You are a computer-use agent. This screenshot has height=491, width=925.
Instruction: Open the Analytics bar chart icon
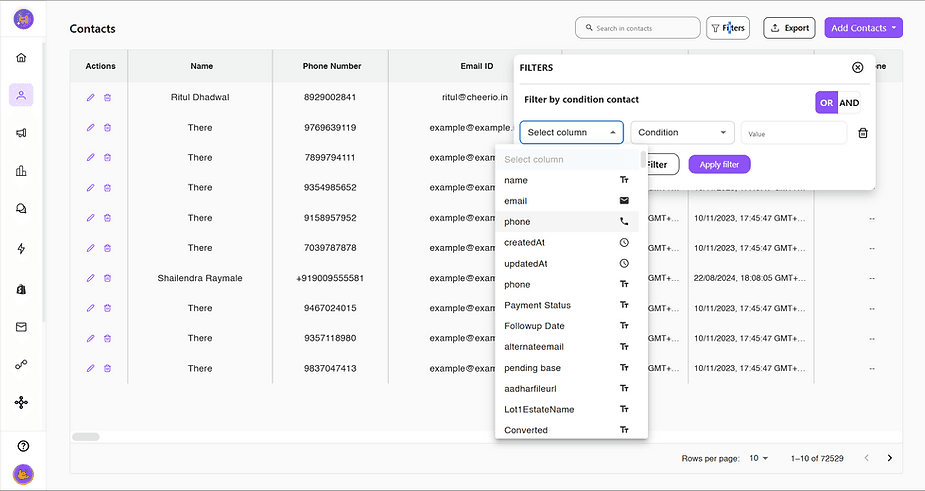click(x=21, y=171)
